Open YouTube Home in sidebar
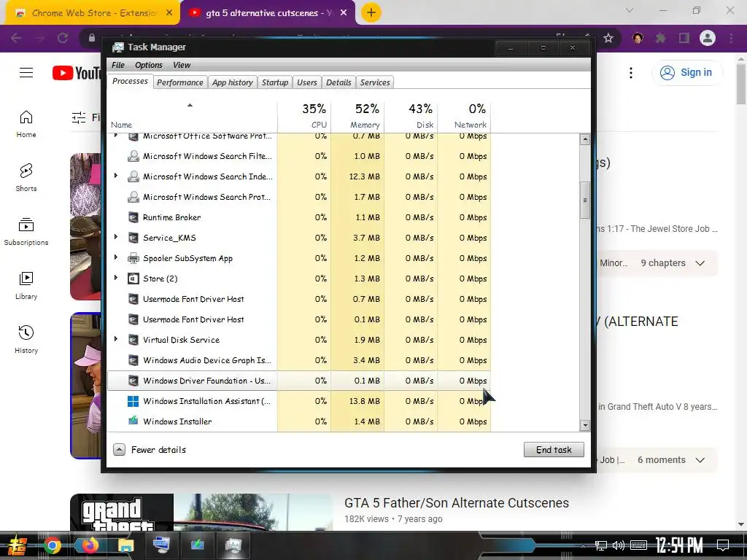 click(26, 124)
